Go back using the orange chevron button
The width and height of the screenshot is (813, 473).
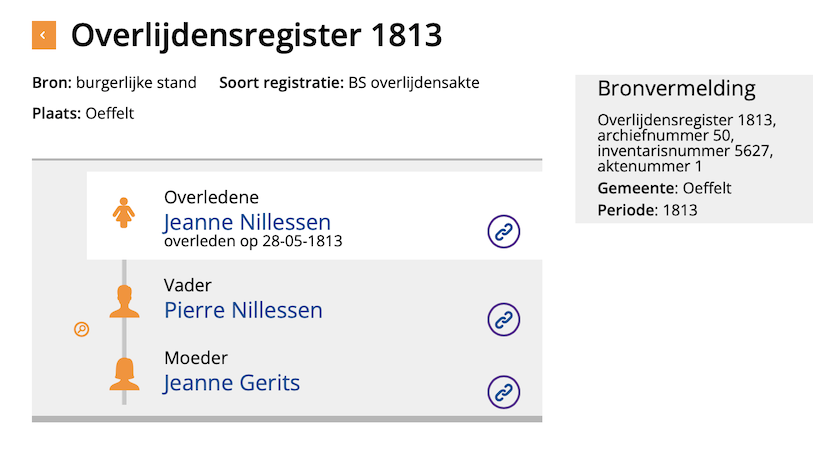coord(43,36)
